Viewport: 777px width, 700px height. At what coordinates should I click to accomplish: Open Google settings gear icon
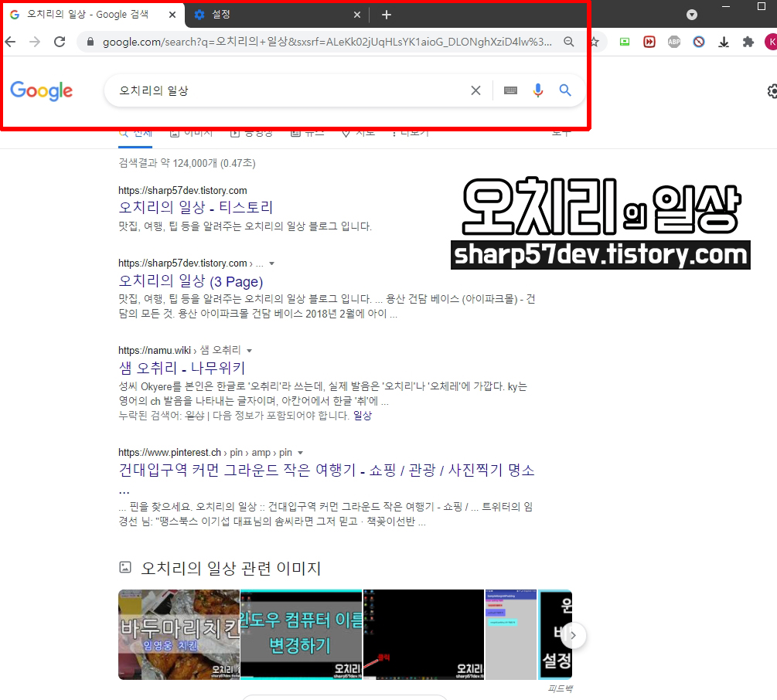click(x=772, y=91)
